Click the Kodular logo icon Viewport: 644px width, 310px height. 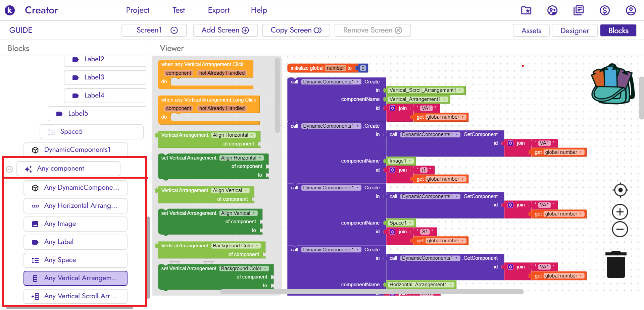click(10, 10)
